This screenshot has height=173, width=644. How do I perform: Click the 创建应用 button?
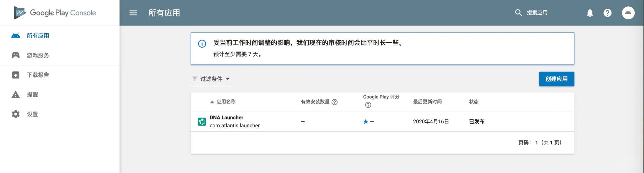pos(556,79)
